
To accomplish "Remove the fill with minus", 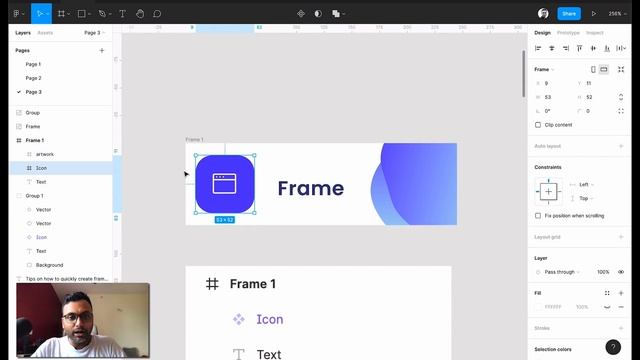I will click(621, 307).
